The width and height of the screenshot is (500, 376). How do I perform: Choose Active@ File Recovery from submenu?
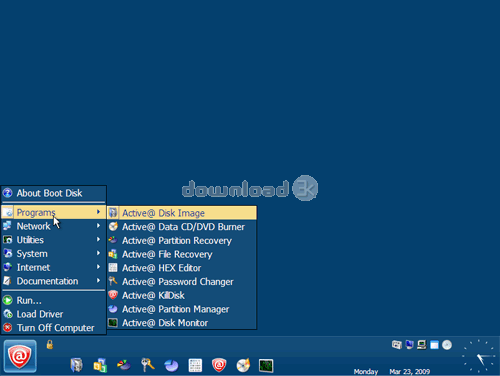coord(182,254)
